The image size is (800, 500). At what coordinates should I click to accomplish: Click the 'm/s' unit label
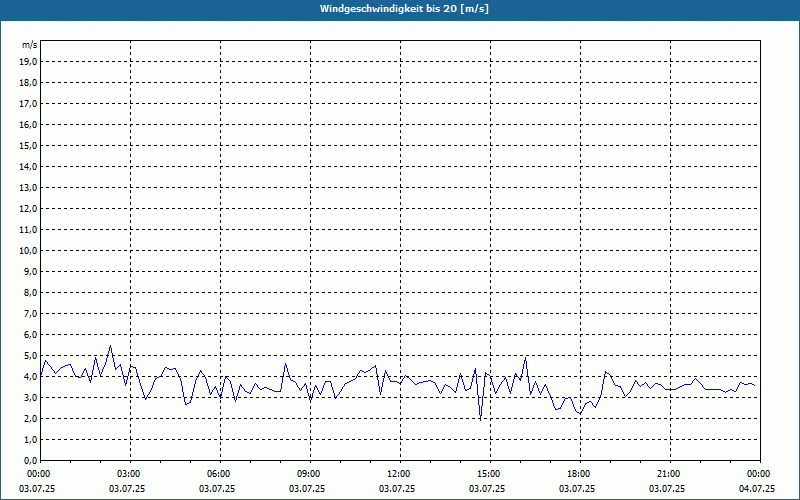point(29,45)
